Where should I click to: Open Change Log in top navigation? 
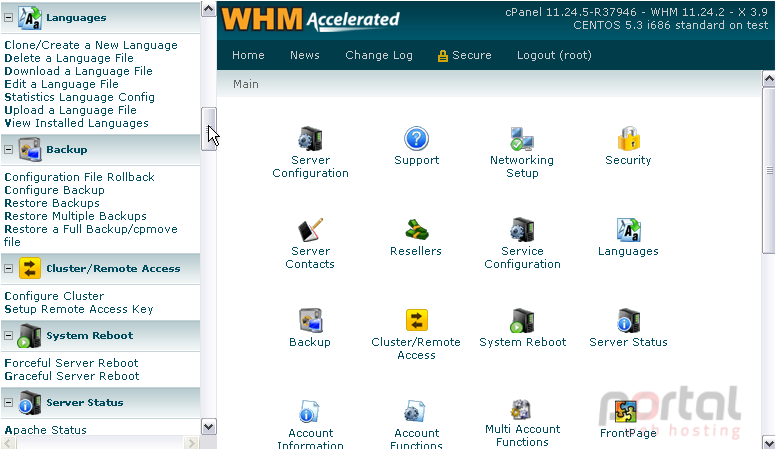tap(379, 55)
